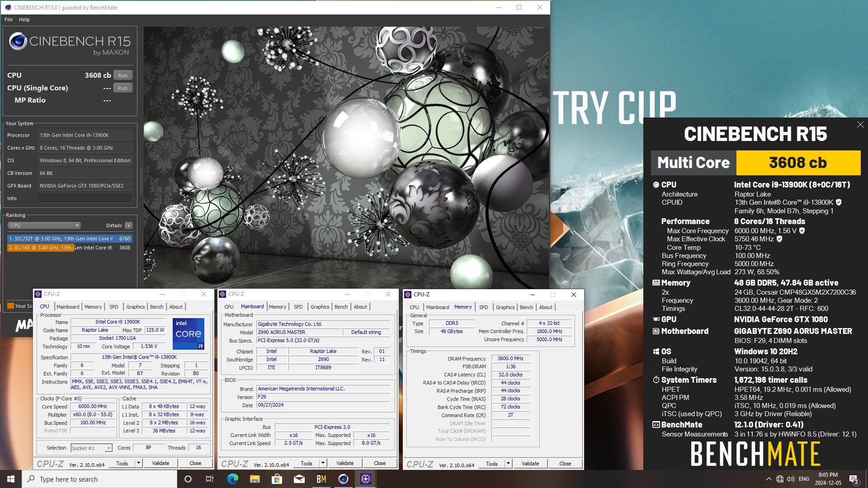Open Task View on taskbar
Image resolution: width=868 pixels, height=488 pixels.
point(210,479)
